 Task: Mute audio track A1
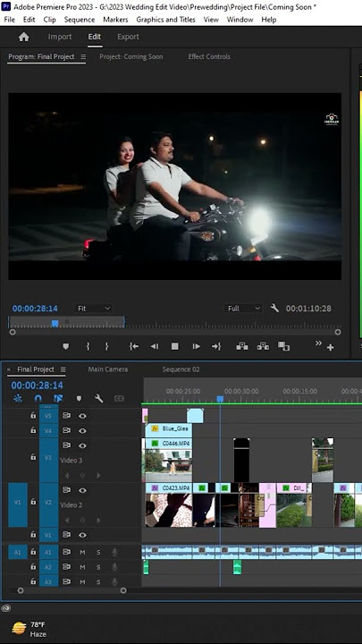[x=82, y=552]
